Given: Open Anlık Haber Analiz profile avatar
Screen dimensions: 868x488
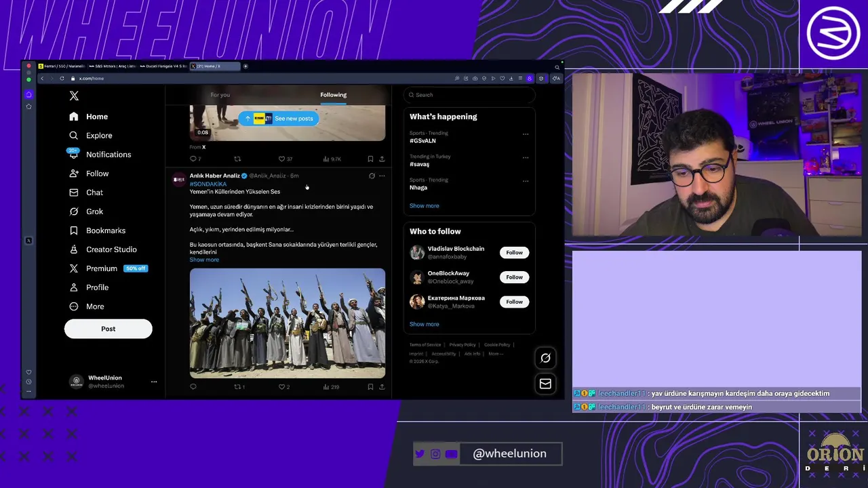Looking at the screenshot, I should point(179,179).
